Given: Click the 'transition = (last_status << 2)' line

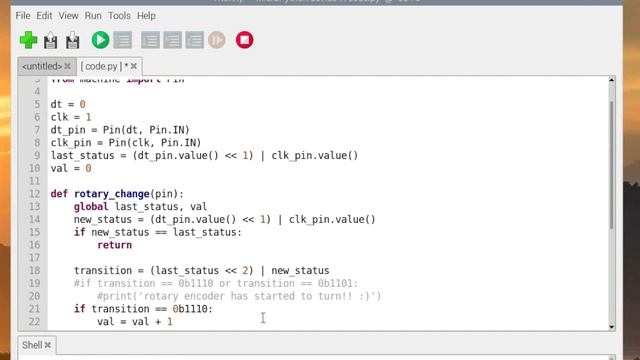Looking at the screenshot, I should point(202,271).
